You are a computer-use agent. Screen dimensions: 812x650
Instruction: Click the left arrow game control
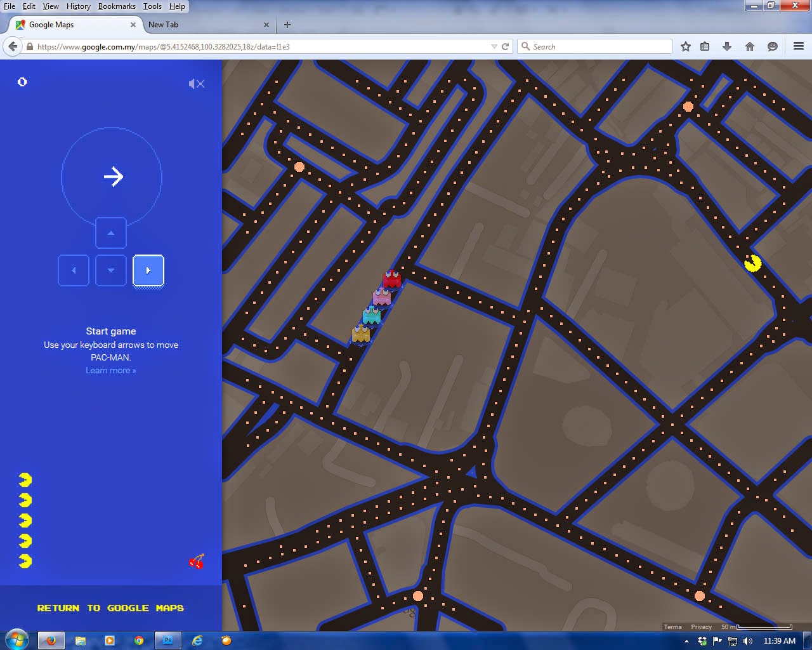74,270
